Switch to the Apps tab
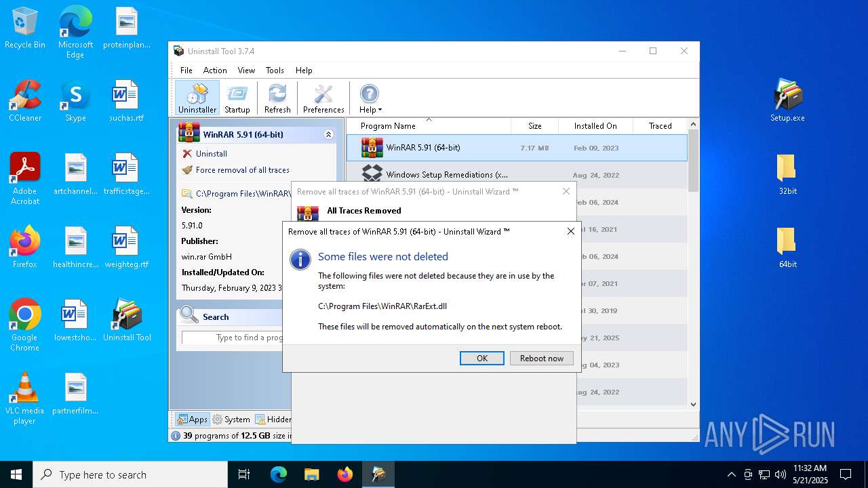Image resolution: width=868 pixels, height=488 pixels. point(192,420)
